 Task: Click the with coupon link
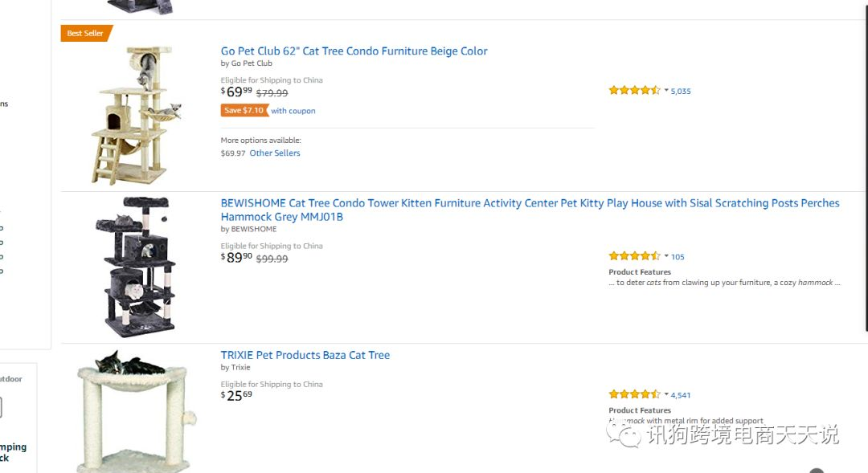pos(293,111)
